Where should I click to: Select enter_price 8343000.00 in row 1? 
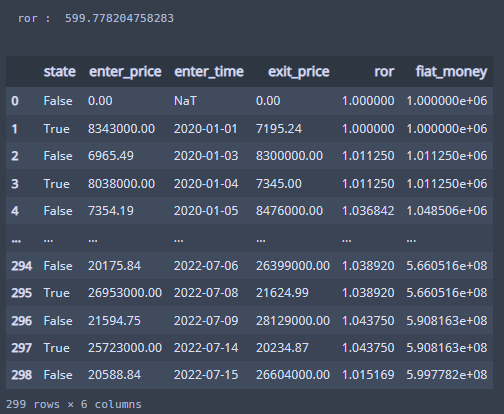click(x=121, y=129)
